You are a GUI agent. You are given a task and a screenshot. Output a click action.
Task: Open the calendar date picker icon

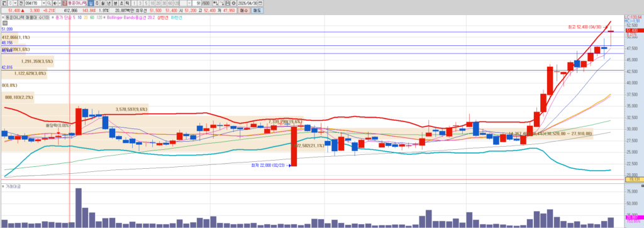click(x=260, y=3)
